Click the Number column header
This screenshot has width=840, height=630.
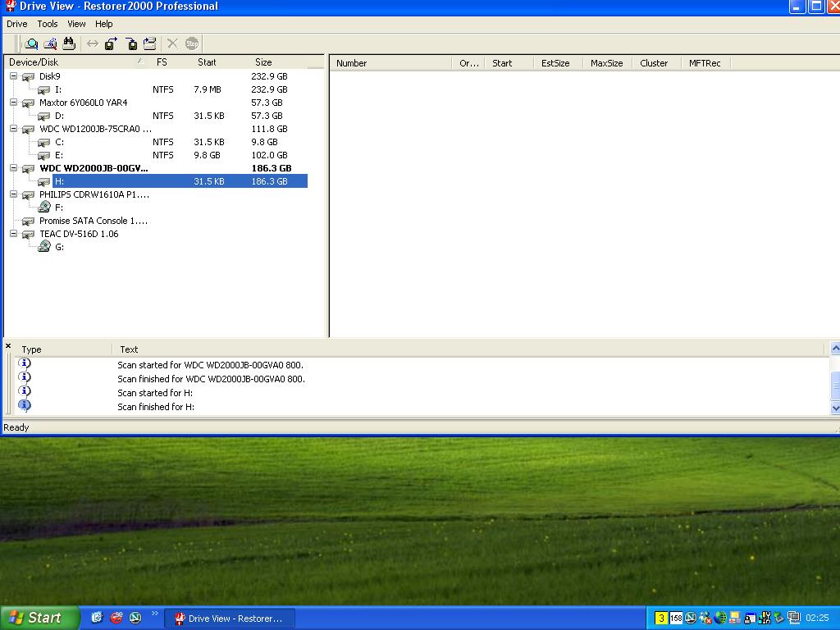click(x=391, y=63)
